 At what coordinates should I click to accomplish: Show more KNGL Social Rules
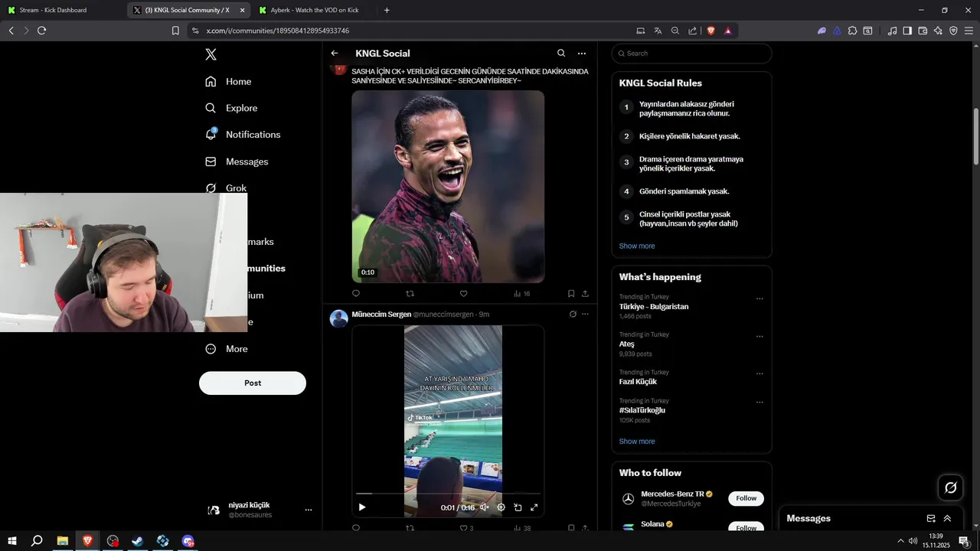pyautogui.click(x=637, y=246)
